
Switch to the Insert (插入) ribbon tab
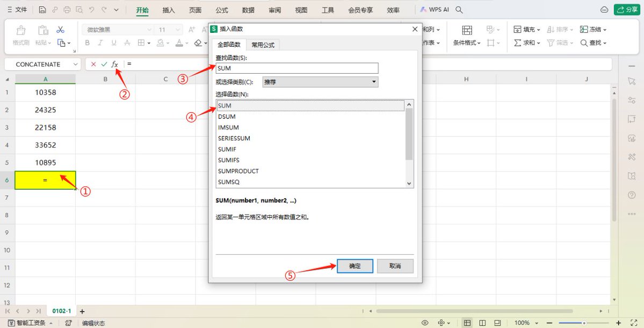169,10
